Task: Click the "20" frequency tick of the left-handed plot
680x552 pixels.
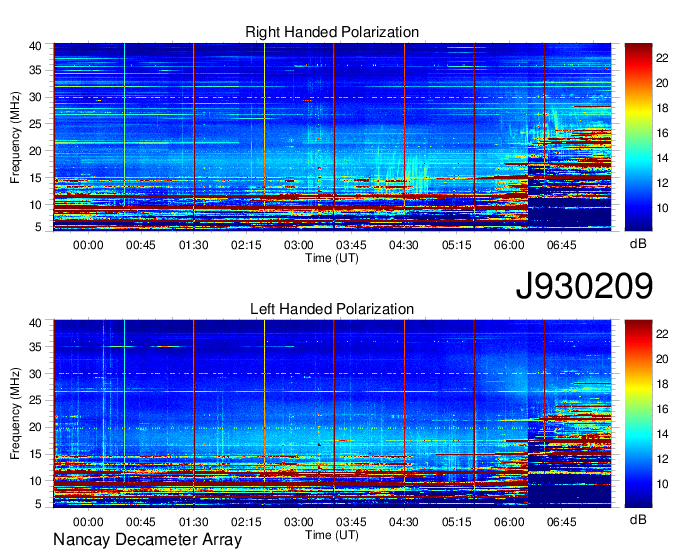Action: (35, 428)
